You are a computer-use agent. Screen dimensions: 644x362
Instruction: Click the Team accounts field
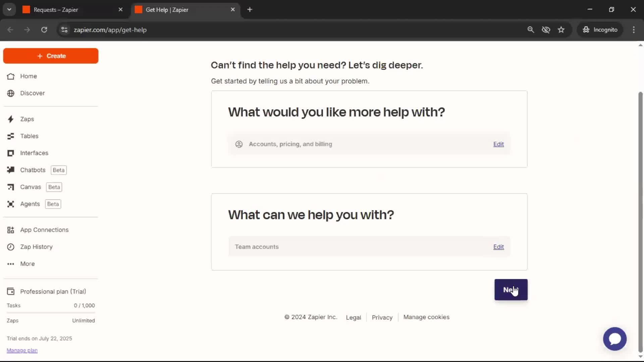[x=369, y=247]
